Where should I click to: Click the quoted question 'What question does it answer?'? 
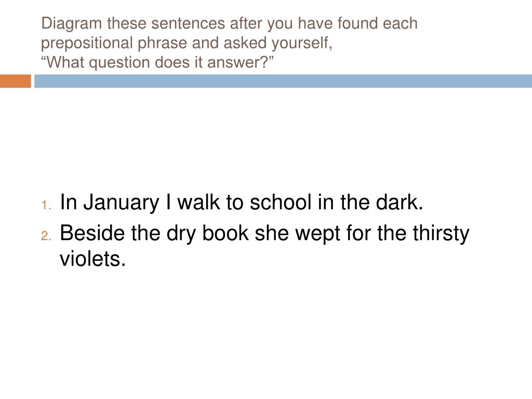157,62
